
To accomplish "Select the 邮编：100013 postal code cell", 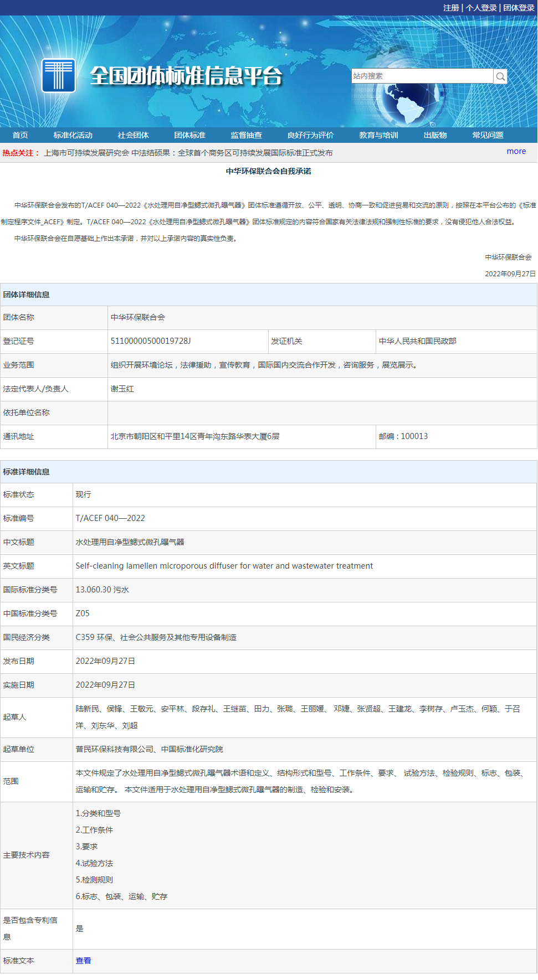I will click(456, 436).
